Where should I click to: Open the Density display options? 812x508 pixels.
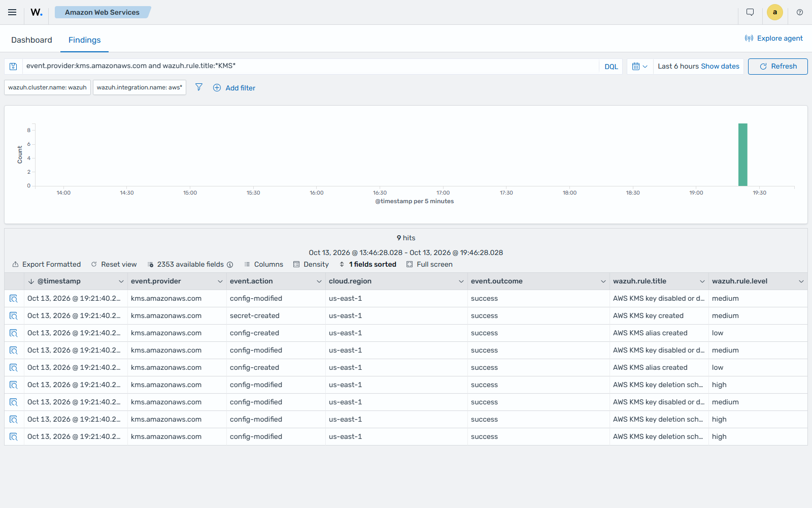pos(311,265)
